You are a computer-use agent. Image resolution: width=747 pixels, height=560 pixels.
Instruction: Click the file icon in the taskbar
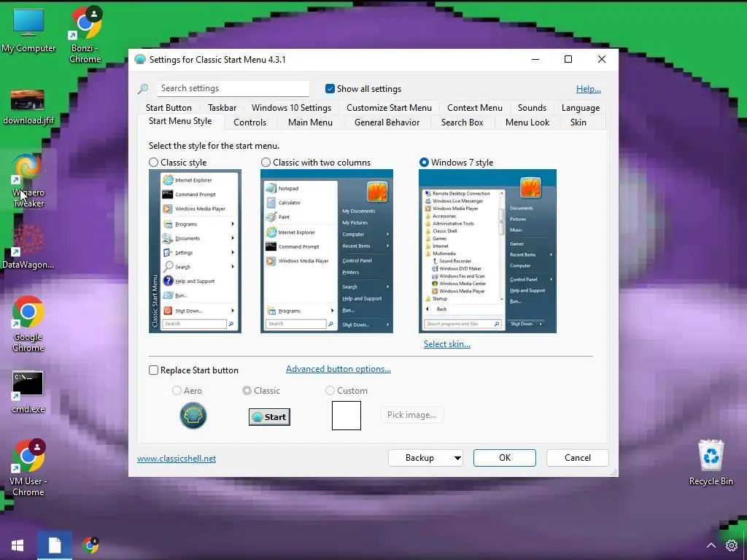pyautogui.click(x=55, y=545)
